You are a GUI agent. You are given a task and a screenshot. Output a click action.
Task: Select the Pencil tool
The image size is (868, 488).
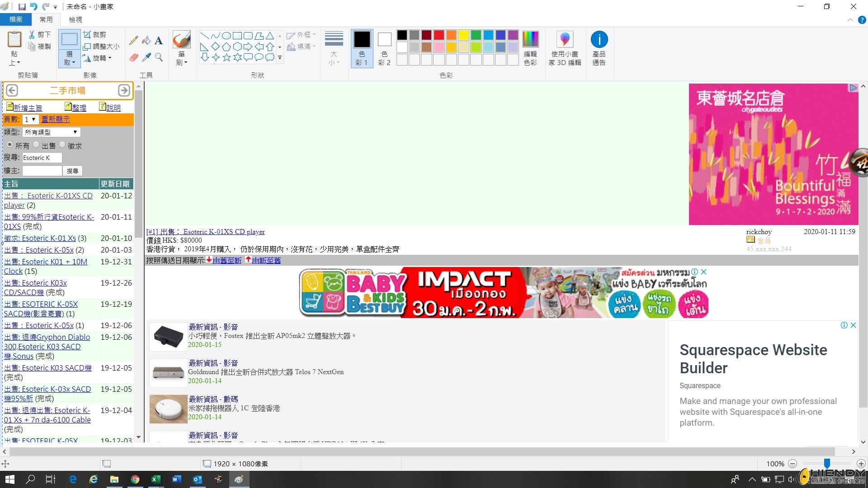click(133, 41)
